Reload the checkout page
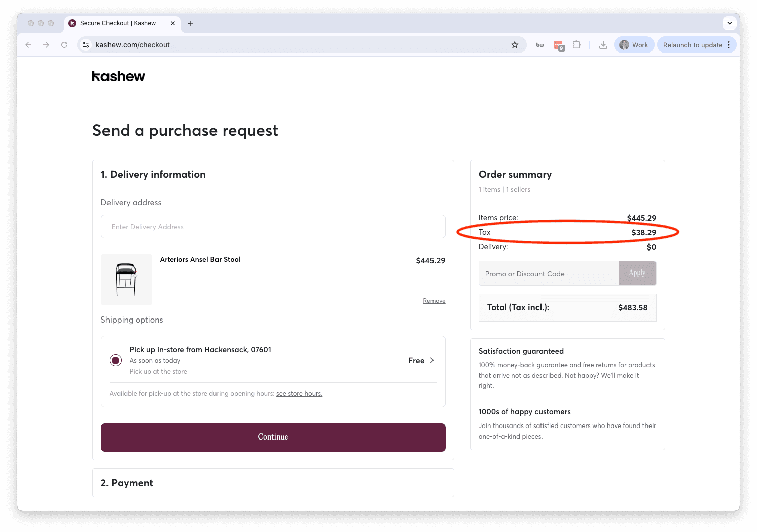The height and width of the screenshot is (532, 757). (x=64, y=45)
